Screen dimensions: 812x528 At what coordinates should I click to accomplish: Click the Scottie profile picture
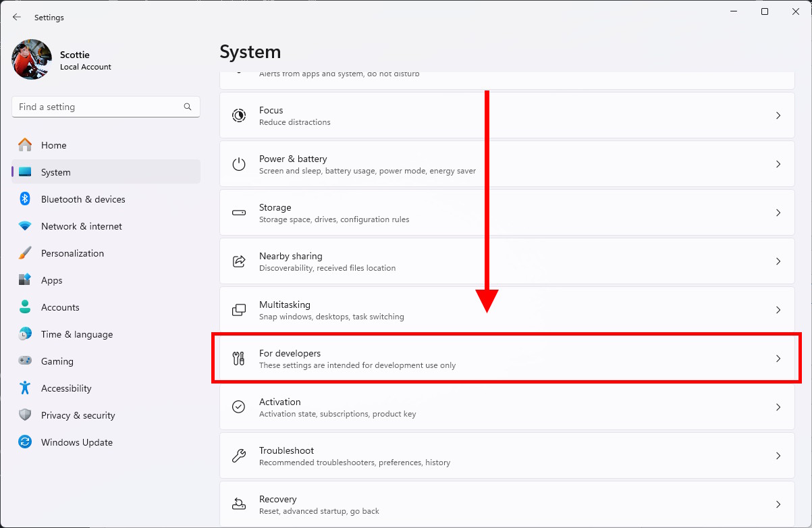[x=32, y=59]
